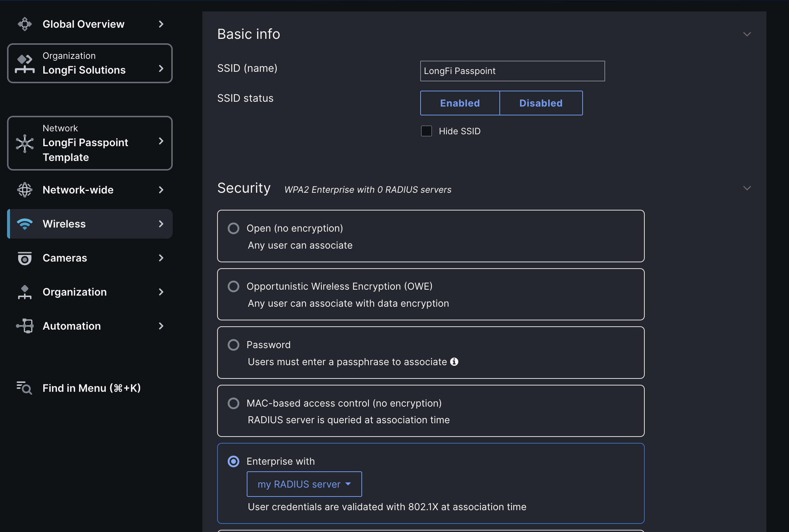Image resolution: width=789 pixels, height=532 pixels.
Task: Click the Global Overview icon
Action: [25, 24]
